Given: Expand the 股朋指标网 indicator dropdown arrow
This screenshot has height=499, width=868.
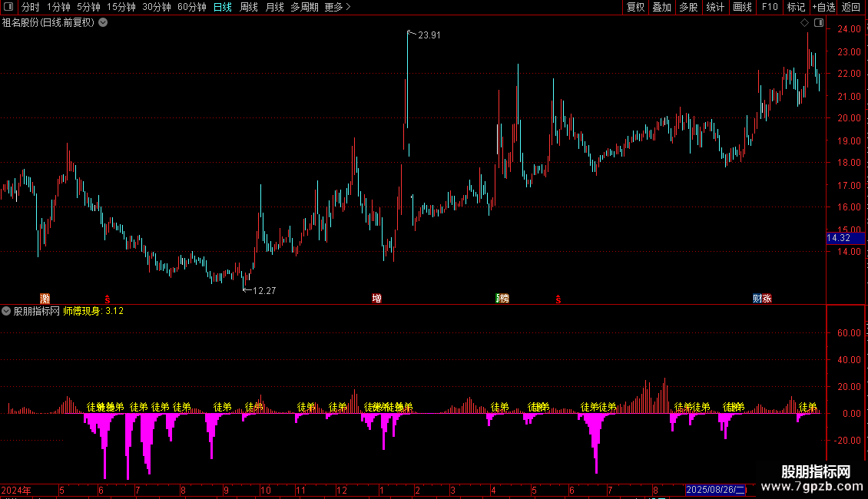Looking at the screenshot, I should coord(6,311).
